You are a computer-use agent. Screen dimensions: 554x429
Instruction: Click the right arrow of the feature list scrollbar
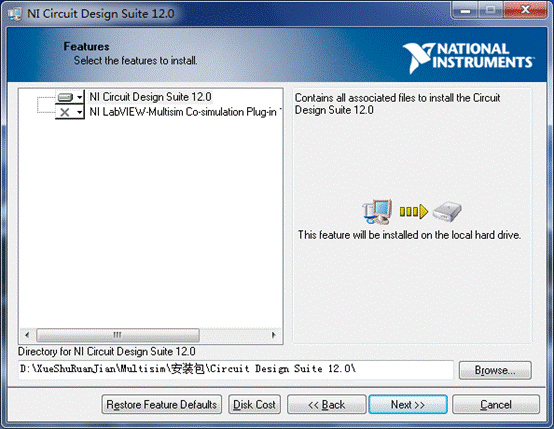(273, 335)
